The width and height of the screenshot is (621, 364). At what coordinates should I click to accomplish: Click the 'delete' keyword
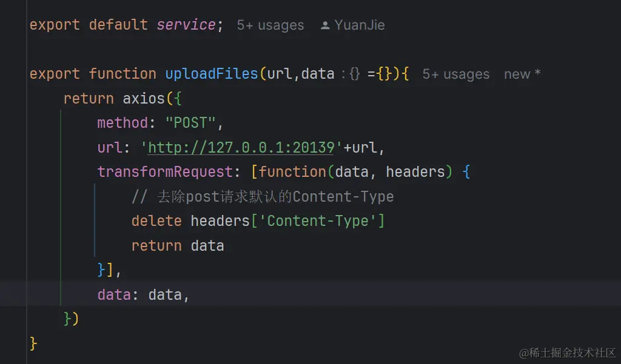pyautogui.click(x=156, y=221)
